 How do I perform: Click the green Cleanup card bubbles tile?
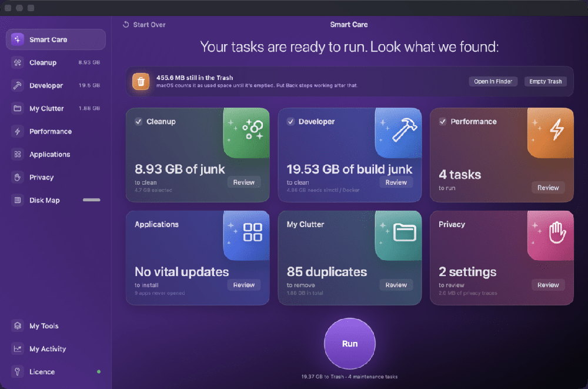[246, 133]
